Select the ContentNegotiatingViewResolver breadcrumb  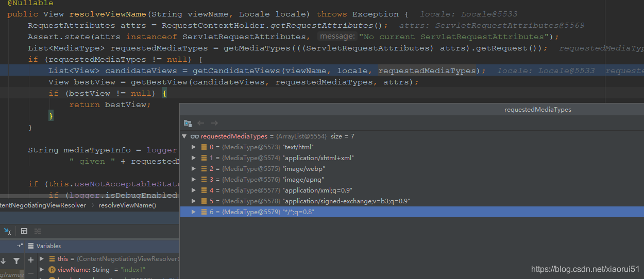pyautogui.click(x=43, y=205)
